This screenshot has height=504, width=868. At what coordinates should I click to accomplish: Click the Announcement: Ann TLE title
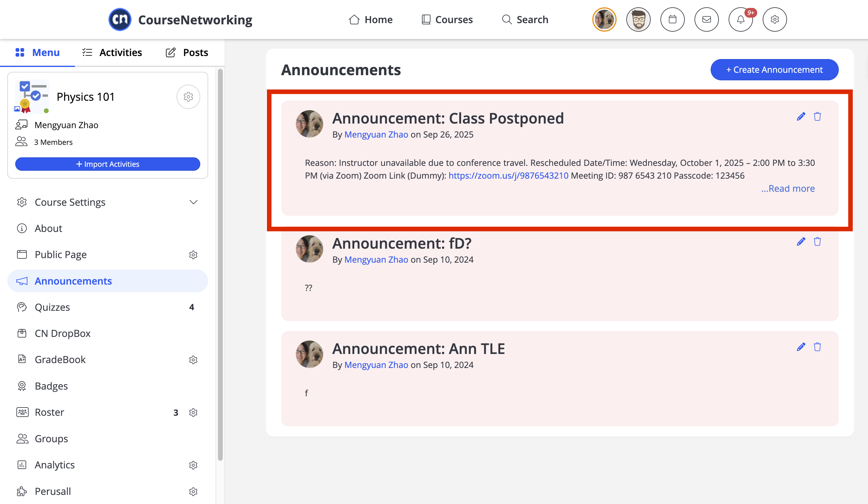[418, 349]
